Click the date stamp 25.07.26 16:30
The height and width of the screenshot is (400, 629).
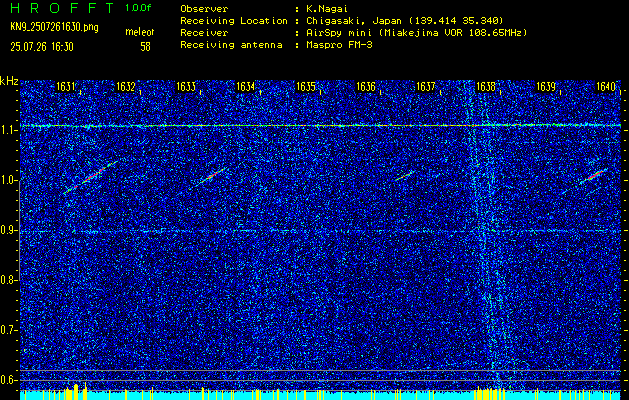[x=42, y=47]
